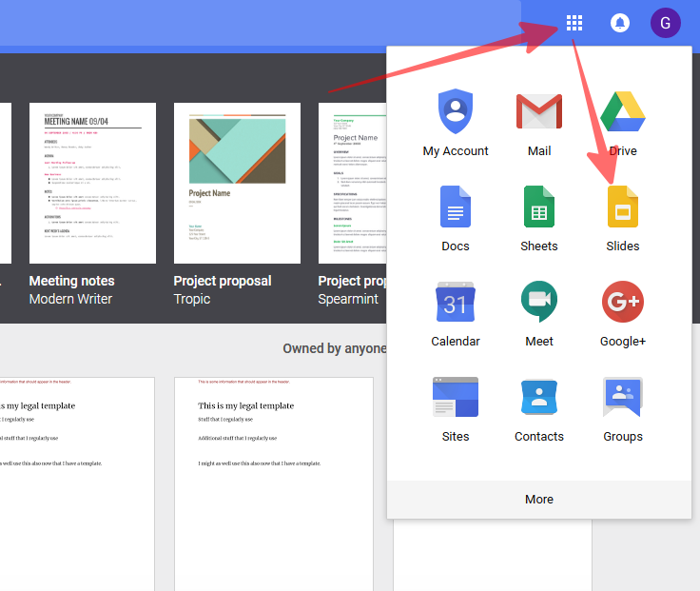
Task: Open the Google+ app icon
Action: [x=623, y=302]
